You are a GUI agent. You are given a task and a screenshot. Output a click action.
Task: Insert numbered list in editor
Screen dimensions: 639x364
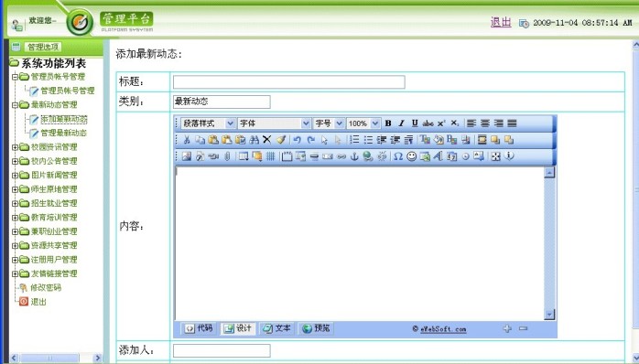pos(354,140)
